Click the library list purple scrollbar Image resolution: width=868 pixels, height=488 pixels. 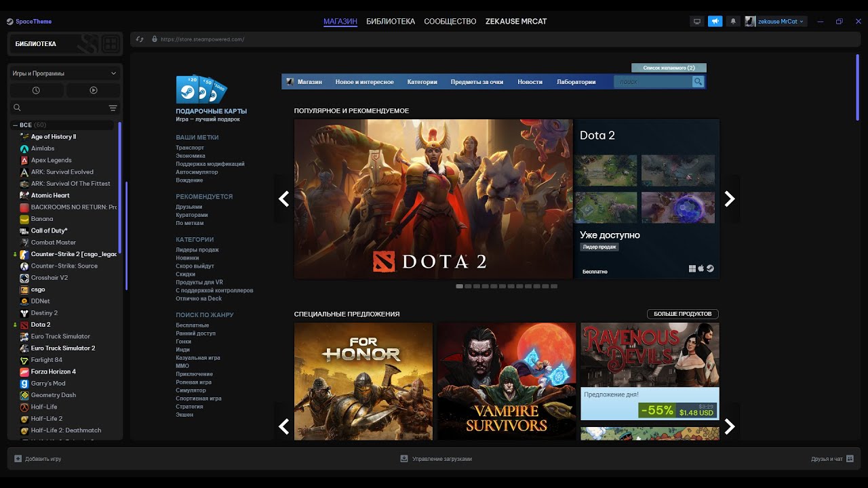[x=119, y=186]
